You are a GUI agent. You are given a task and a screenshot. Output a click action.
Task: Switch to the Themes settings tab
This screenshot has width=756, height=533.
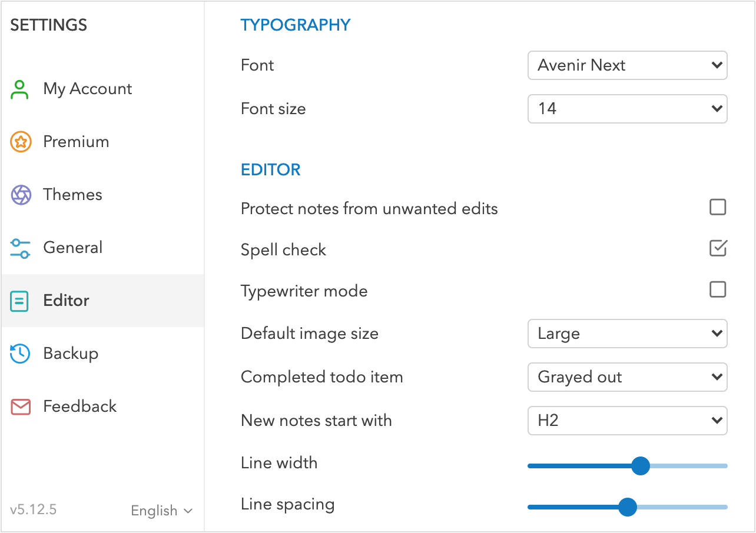click(72, 195)
